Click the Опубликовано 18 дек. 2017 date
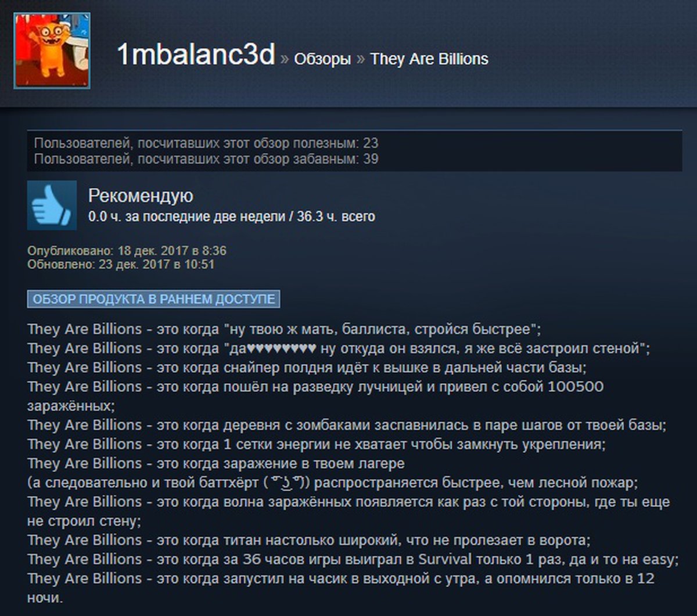 [x=127, y=251]
